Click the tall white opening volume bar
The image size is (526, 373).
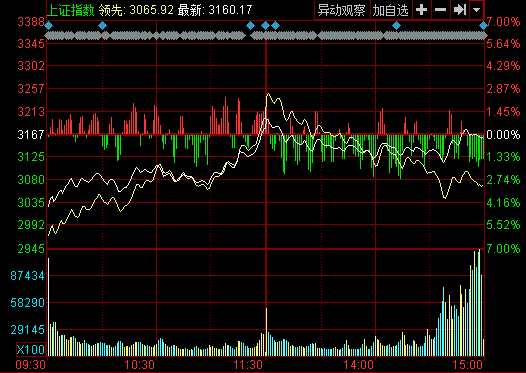pyautogui.click(x=49, y=307)
